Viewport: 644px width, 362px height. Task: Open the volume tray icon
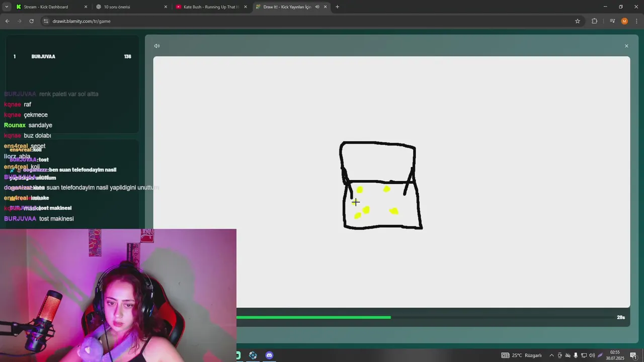(x=592, y=355)
